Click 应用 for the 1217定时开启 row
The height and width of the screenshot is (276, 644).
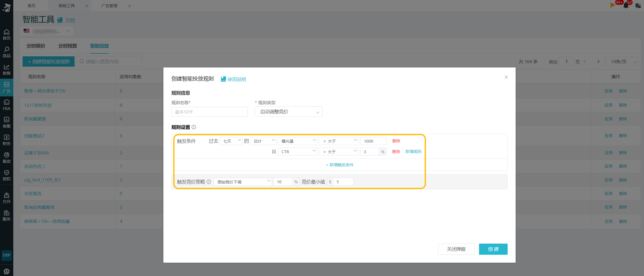click(x=608, y=105)
